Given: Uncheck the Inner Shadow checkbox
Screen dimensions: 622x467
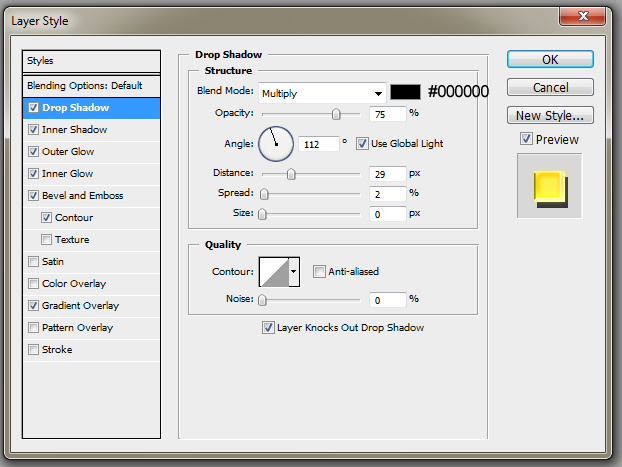Looking at the screenshot, I should click(x=33, y=129).
